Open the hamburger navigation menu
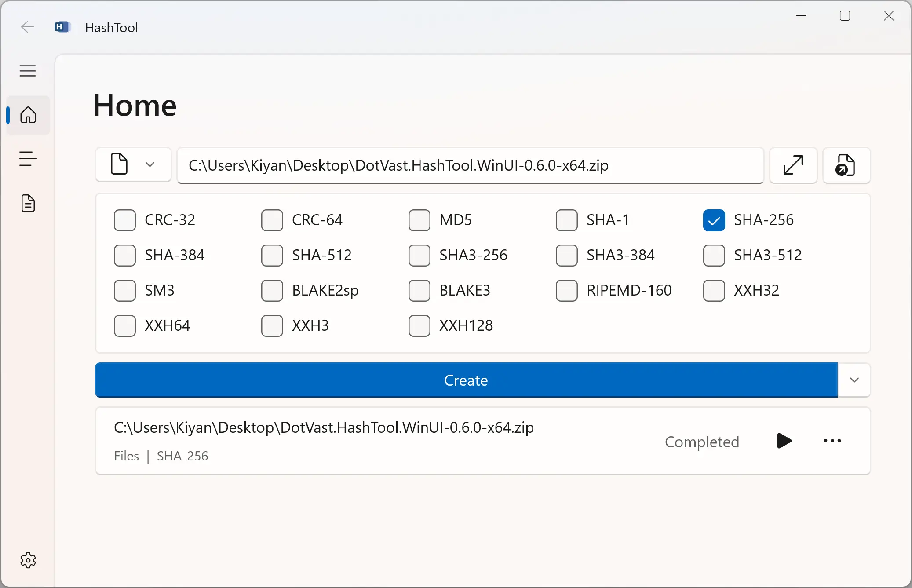This screenshot has height=588, width=912. (28, 71)
